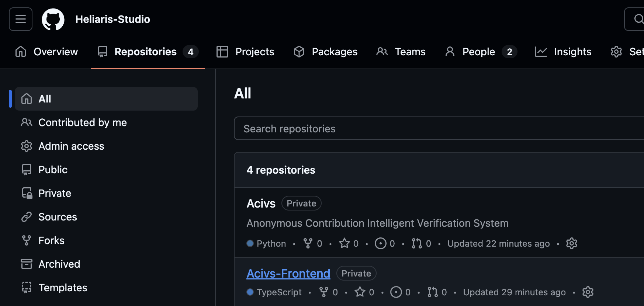The width and height of the screenshot is (644, 306).
Task: Click the Private badge next to Acivs
Action: (301, 204)
